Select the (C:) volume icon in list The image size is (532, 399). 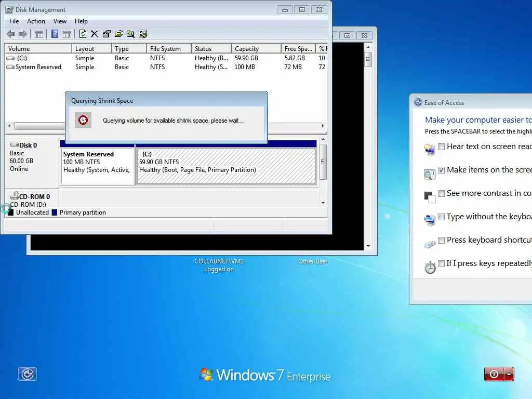pos(11,58)
